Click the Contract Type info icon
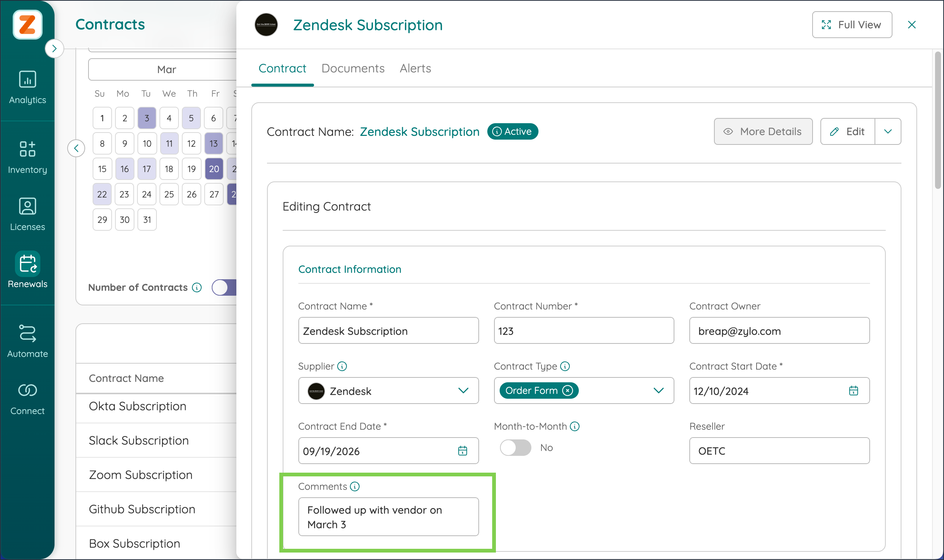Screen dimensions: 944x560 pyautogui.click(x=565, y=366)
